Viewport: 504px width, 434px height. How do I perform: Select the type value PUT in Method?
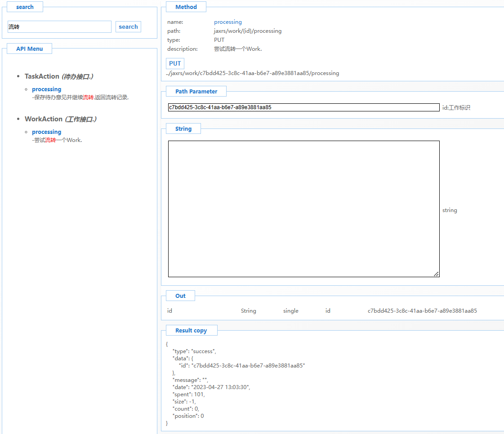click(x=219, y=40)
